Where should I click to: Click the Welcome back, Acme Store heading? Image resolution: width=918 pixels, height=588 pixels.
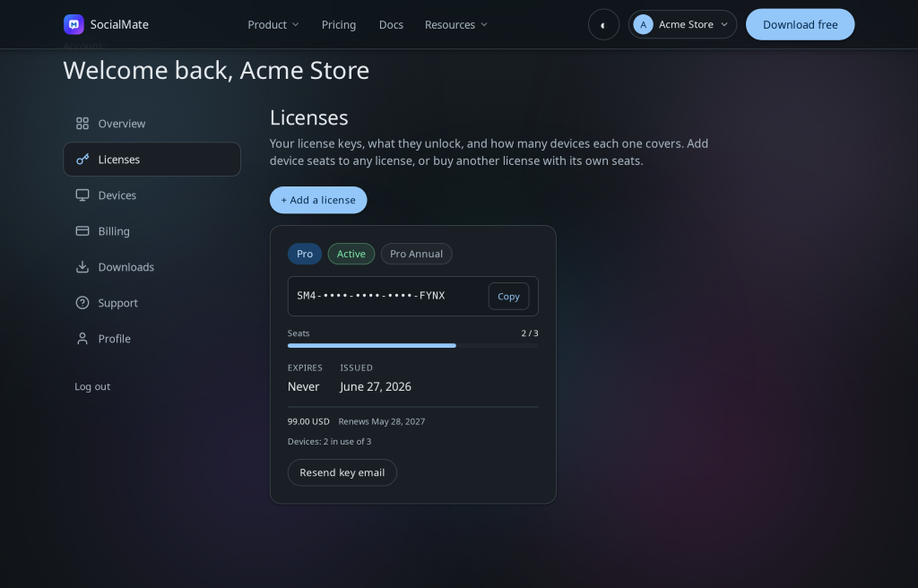216,70
